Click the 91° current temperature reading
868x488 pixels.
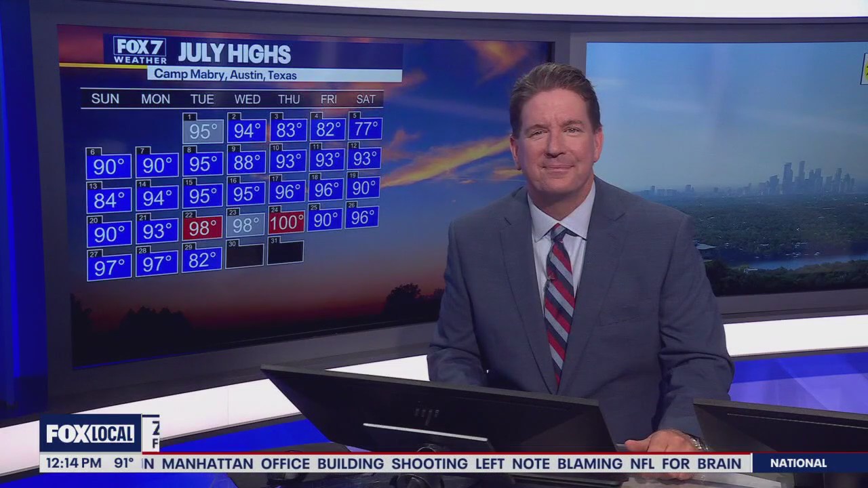pyautogui.click(x=123, y=464)
